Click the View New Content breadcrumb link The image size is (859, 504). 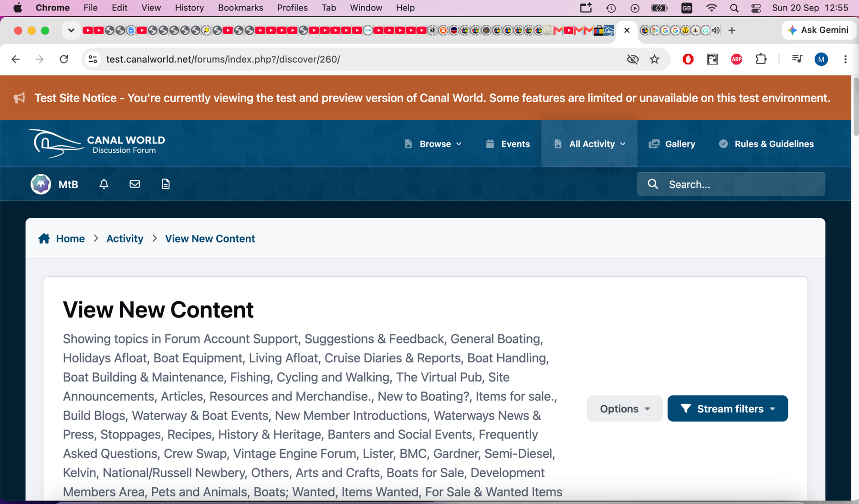pyautogui.click(x=210, y=239)
